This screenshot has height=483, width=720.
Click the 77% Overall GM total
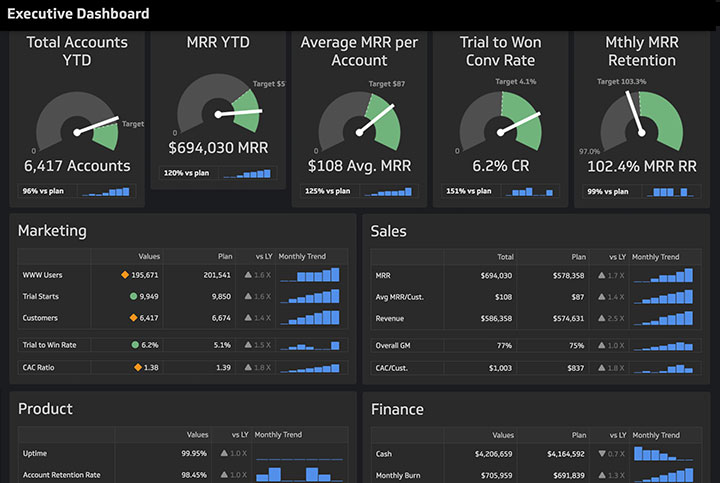[504, 345]
